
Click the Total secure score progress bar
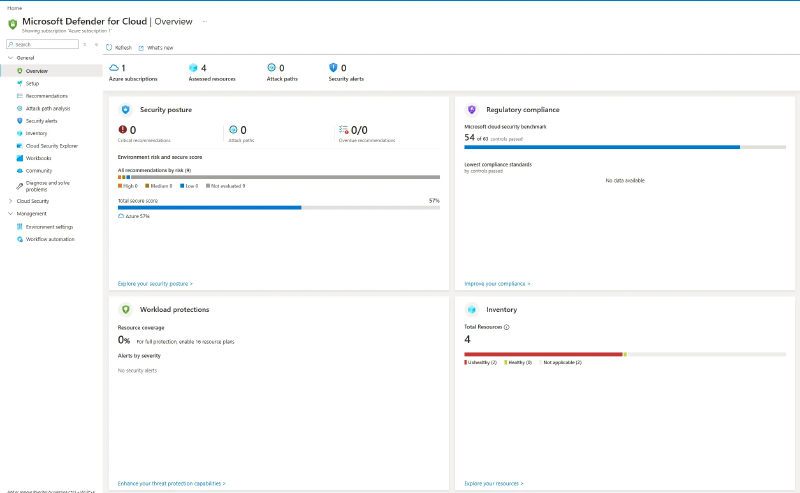click(x=279, y=208)
